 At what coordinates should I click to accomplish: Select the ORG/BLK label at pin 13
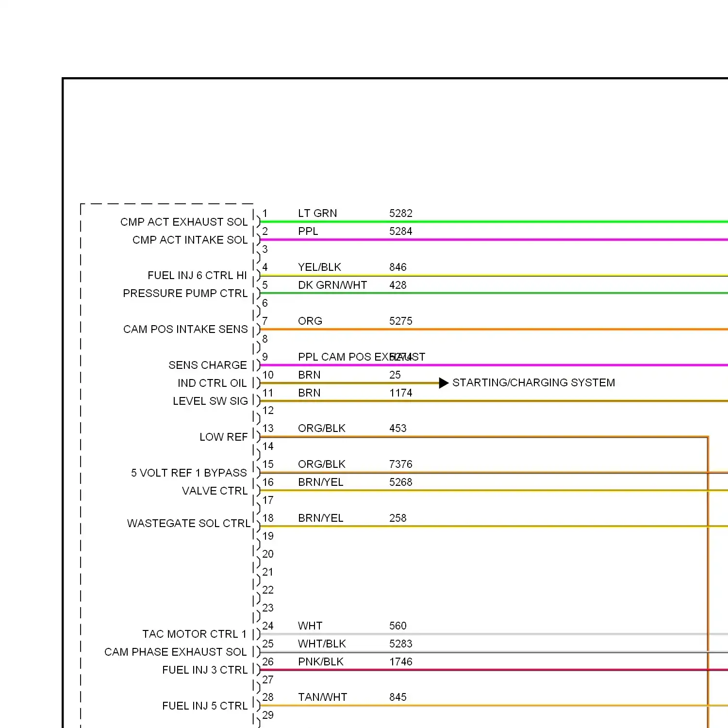click(x=322, y=429)
